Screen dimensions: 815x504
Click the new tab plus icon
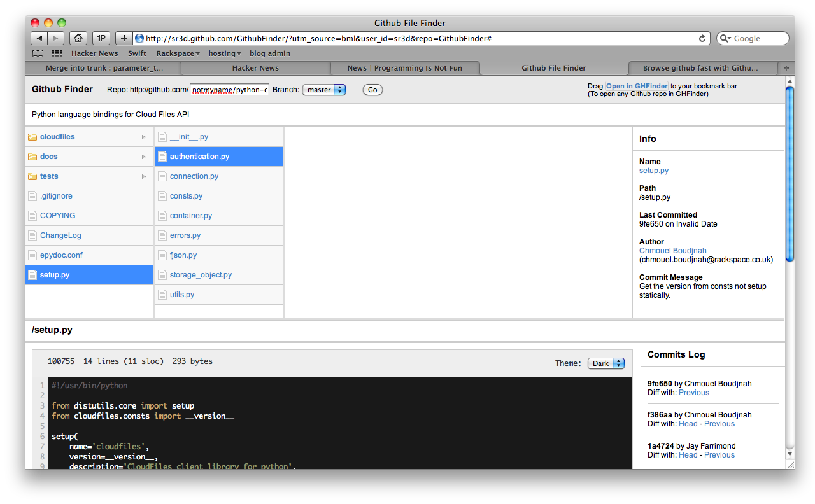pos(786,68)
